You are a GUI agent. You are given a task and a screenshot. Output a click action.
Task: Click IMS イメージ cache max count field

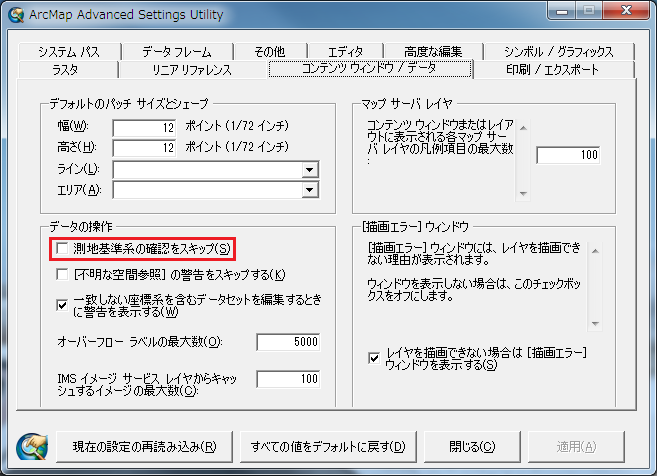tap(288, 379)
